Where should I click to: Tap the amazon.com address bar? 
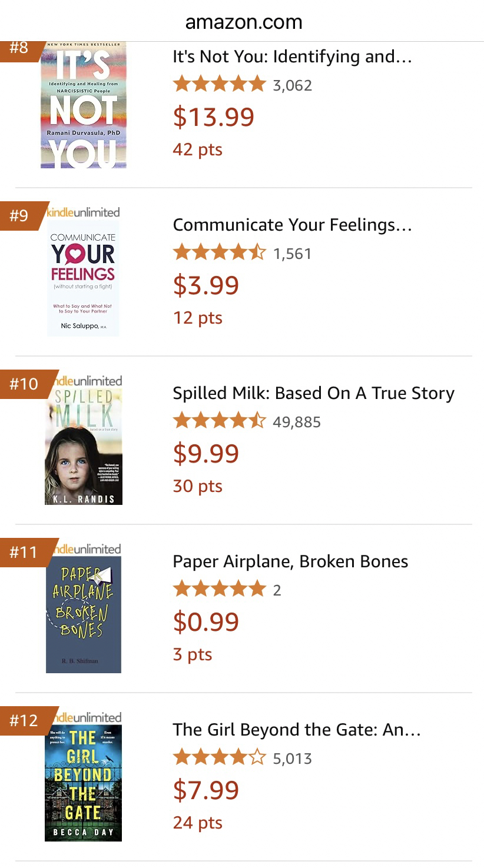(243, 22)
